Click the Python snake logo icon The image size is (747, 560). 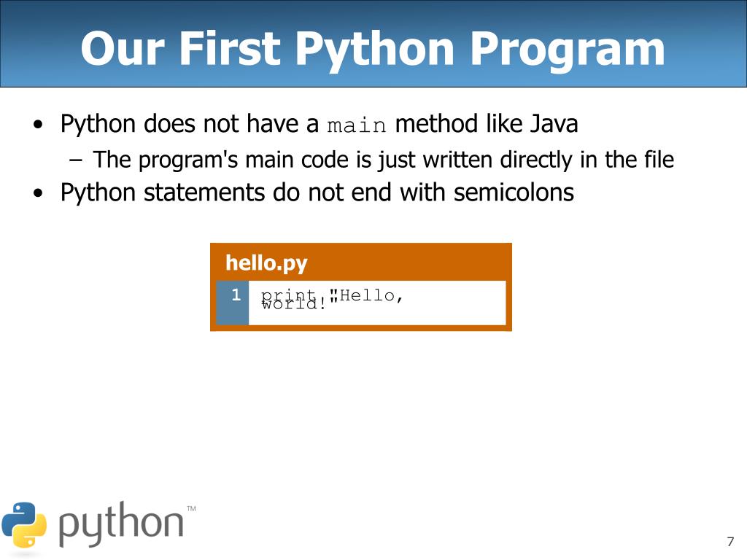pyautogui.click(x=24, y=524)
